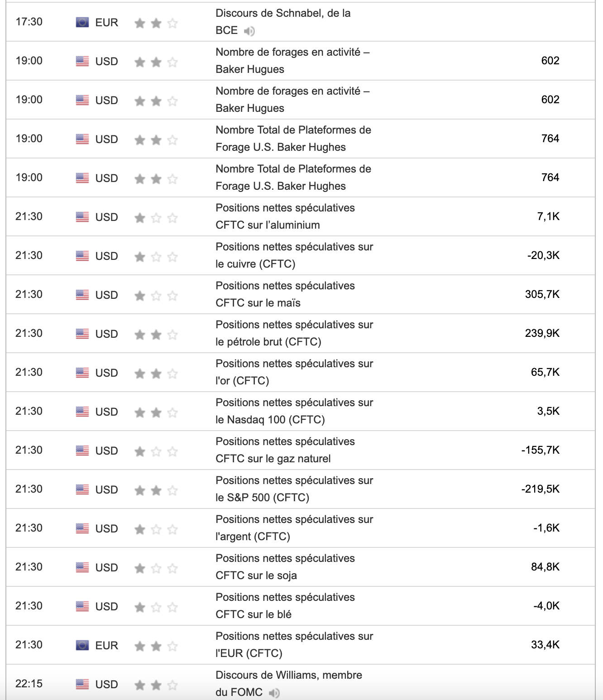Click EU flag on 17:30 row
Screen dimensions: 603x700
82,22
